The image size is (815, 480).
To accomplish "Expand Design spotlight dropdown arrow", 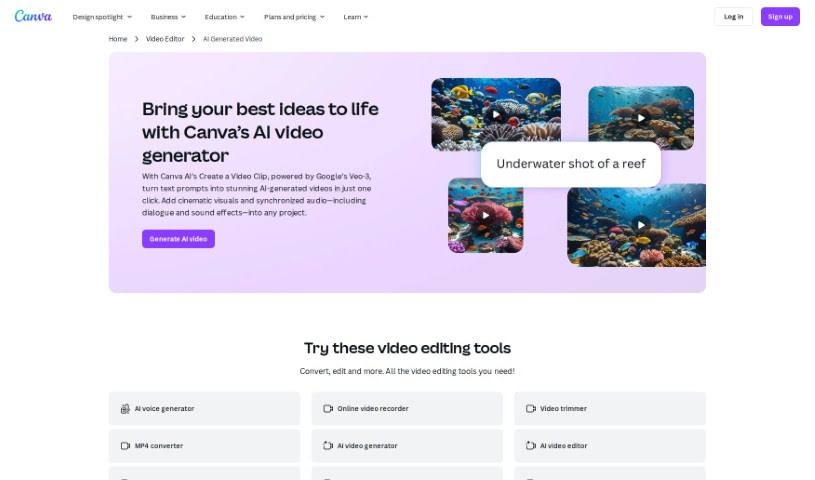I will coord(129,17).
